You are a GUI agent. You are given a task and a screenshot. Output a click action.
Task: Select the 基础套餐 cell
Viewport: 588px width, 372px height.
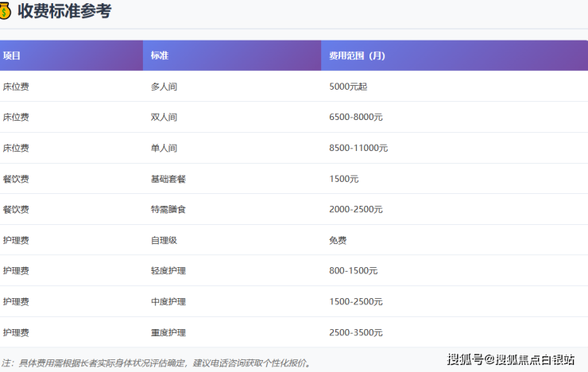click(168, 179)
